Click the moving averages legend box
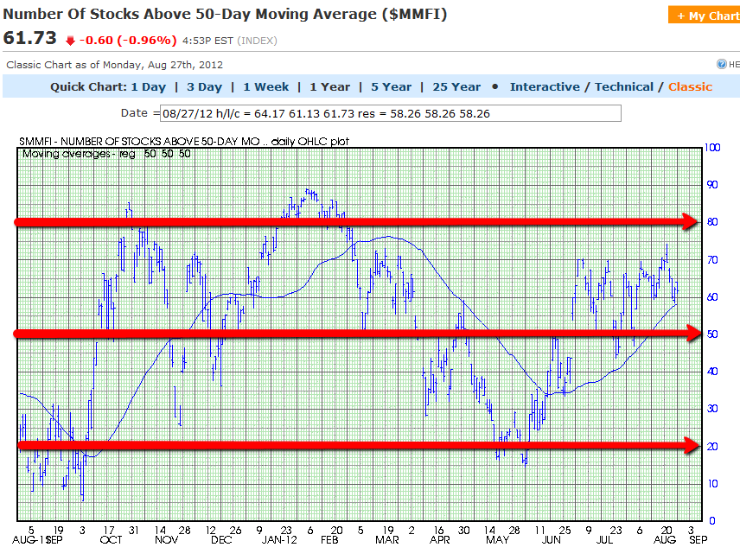This screenshot has width=740, height=560. [105, 153]
